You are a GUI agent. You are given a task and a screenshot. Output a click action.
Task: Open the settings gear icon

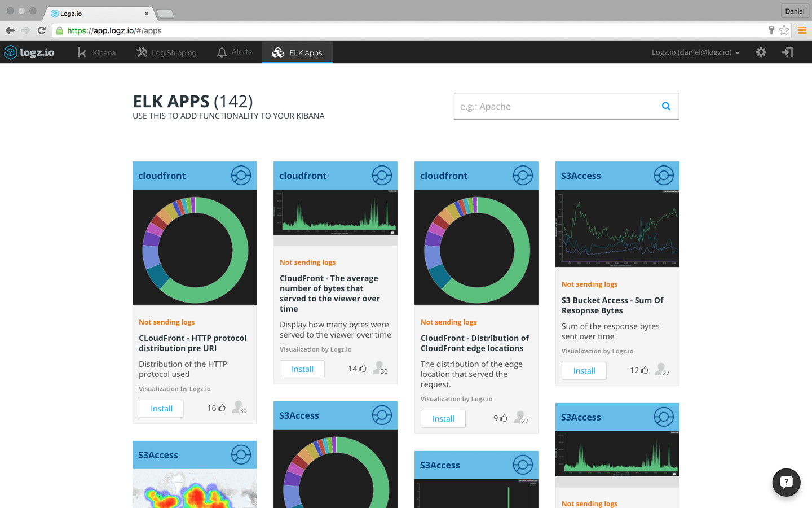pyautogui.click(x=761, y=52)
